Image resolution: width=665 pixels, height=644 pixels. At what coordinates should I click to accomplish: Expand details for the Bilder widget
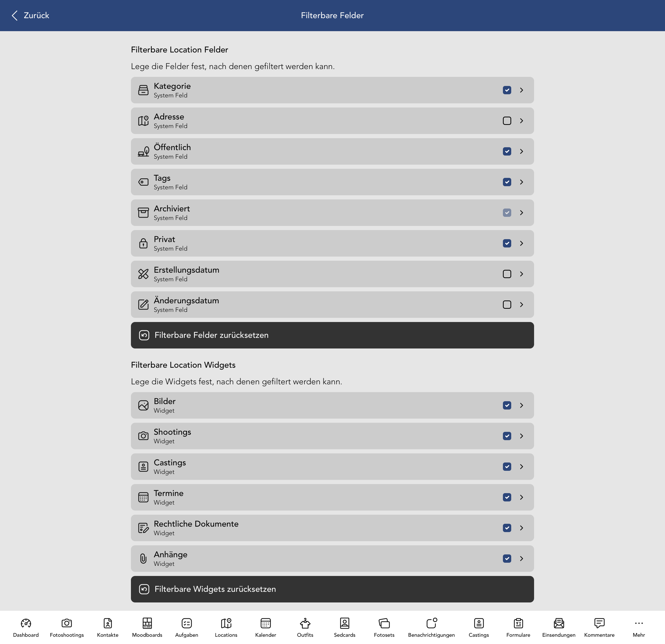(522, 405)
